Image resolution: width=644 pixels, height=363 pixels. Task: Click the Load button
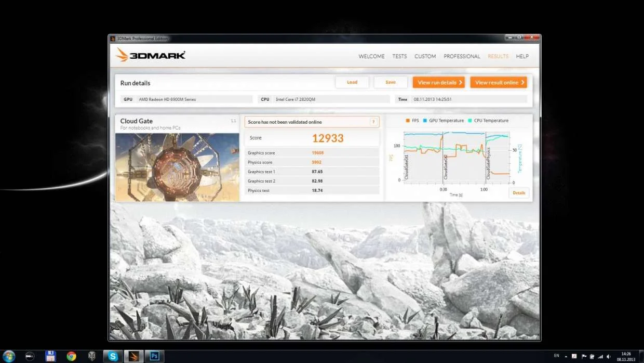pos(352,82)
